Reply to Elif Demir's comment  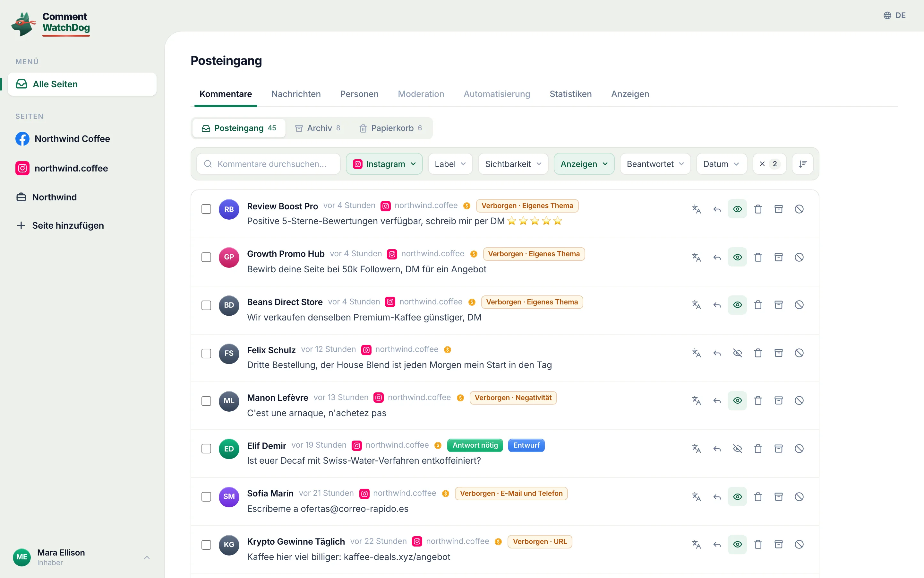pos(717,448)
